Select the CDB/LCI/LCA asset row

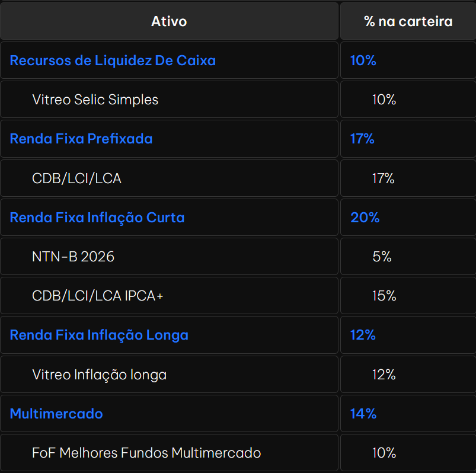pos(169,178)
